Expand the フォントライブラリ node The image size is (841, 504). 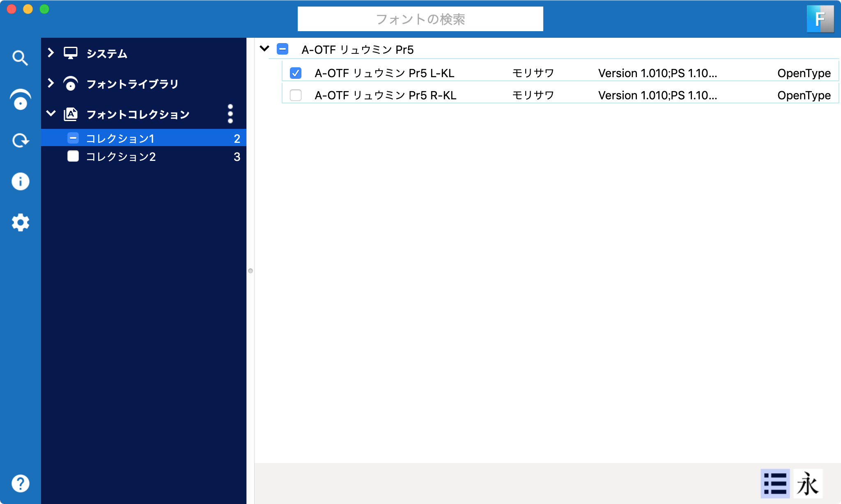pyautogui.click(x=51, y=83)
